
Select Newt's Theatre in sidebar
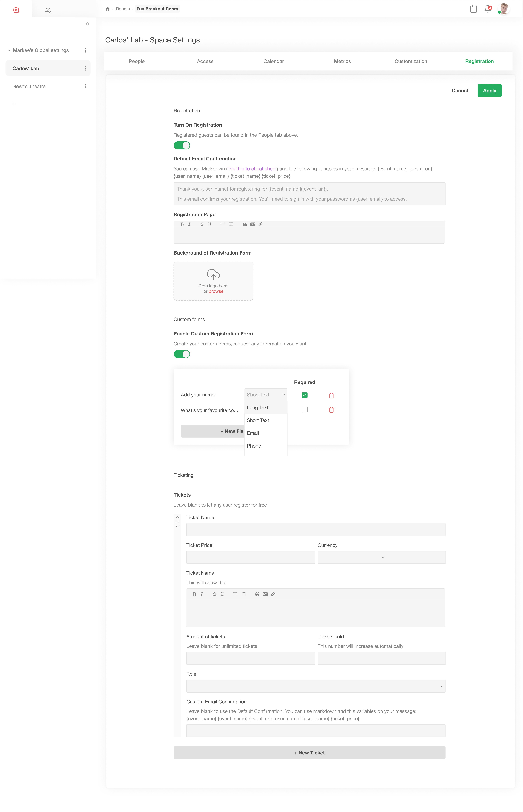click(29, 86)
